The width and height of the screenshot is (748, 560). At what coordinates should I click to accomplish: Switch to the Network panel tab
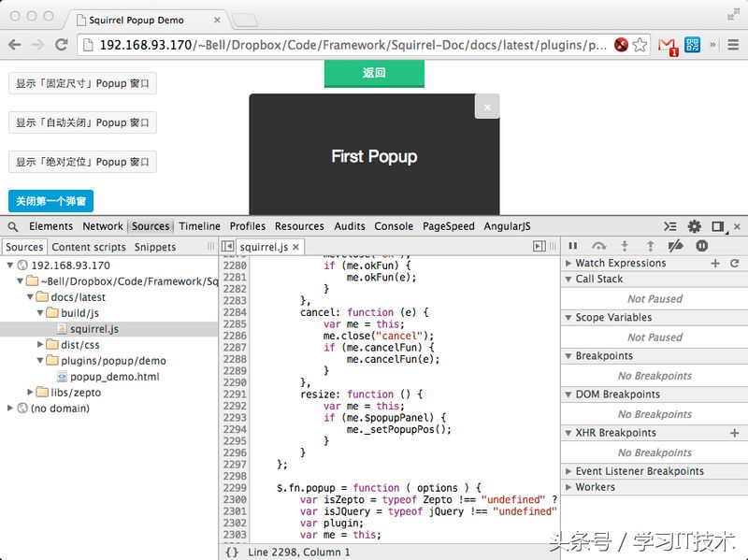[x=103, y=226]
